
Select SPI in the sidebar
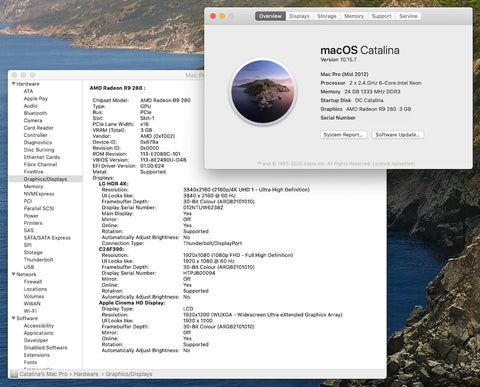point(28,245)
